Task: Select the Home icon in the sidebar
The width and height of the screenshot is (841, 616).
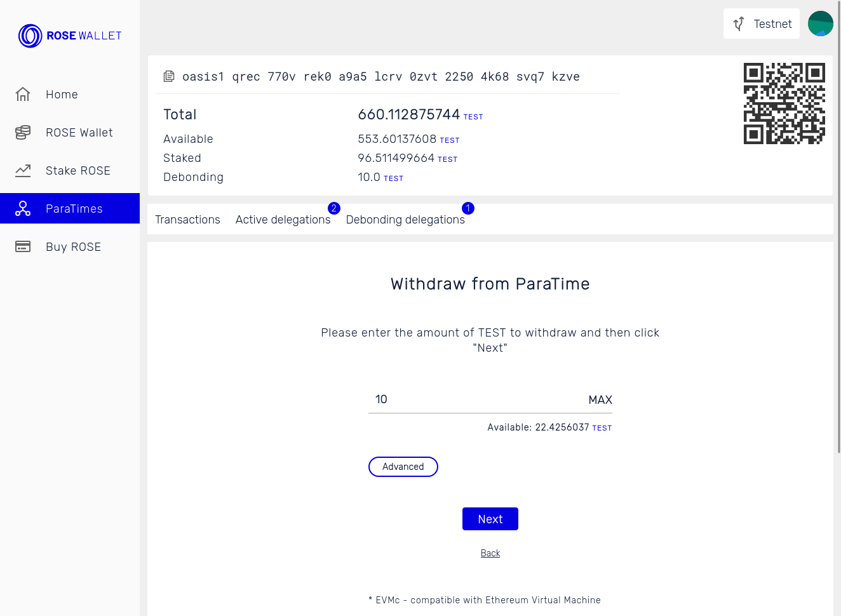Action: 23,94
